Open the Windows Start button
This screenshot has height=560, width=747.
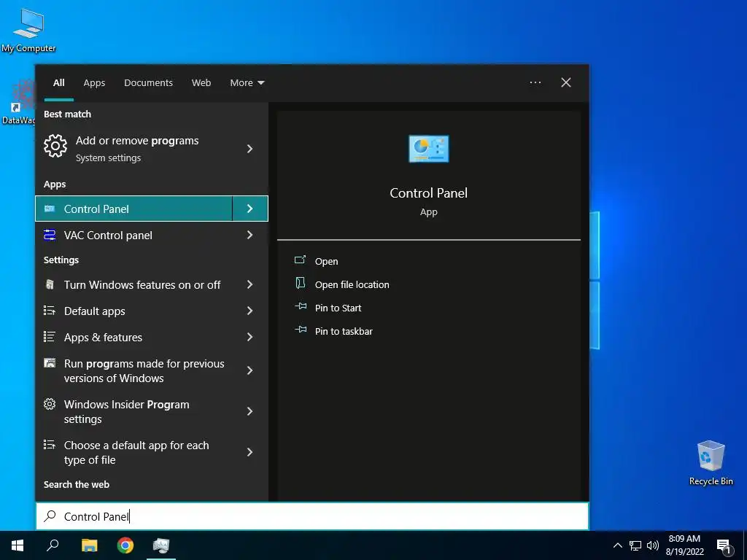18,545
